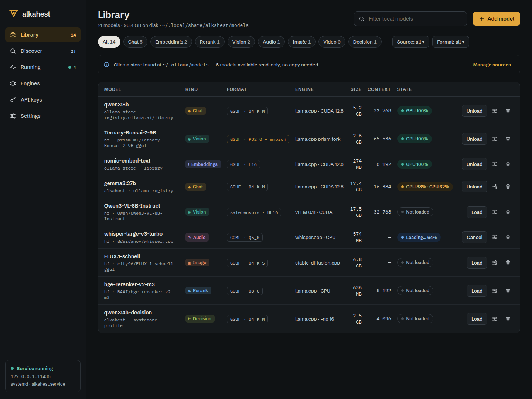Click the Service running status card
This screenshot has width=532, height=399.
click(43, 376)
